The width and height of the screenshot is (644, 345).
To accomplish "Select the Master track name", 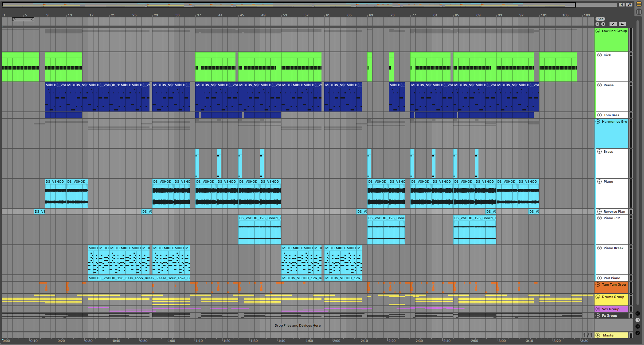I will pos(609,335).
